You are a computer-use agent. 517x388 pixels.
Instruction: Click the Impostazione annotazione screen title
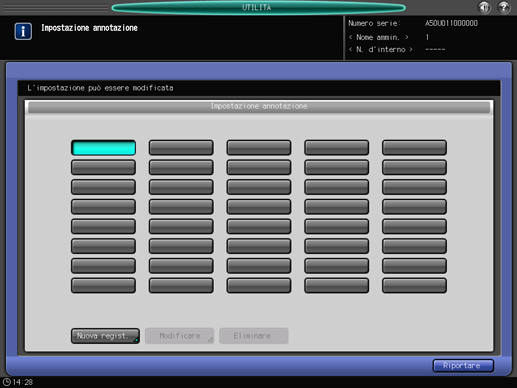coord(89,28)
